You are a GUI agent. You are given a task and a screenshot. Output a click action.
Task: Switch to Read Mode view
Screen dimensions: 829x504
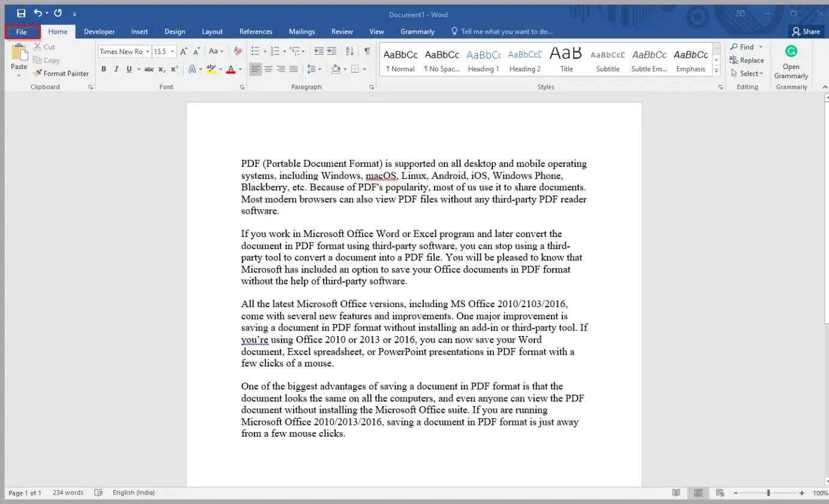677,493
